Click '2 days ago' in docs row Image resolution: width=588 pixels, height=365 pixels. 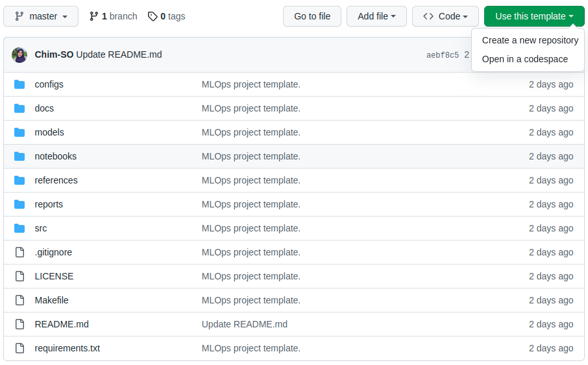(x=551, y=108)
